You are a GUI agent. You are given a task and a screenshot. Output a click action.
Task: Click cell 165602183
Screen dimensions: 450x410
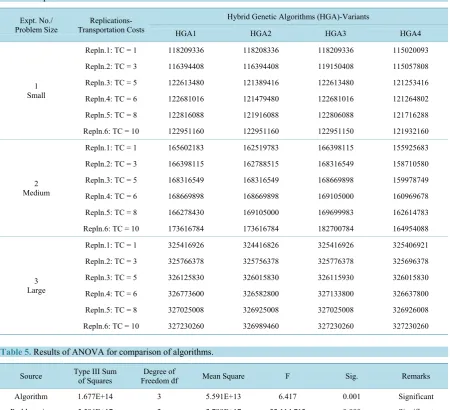click(x=186, y=148)
